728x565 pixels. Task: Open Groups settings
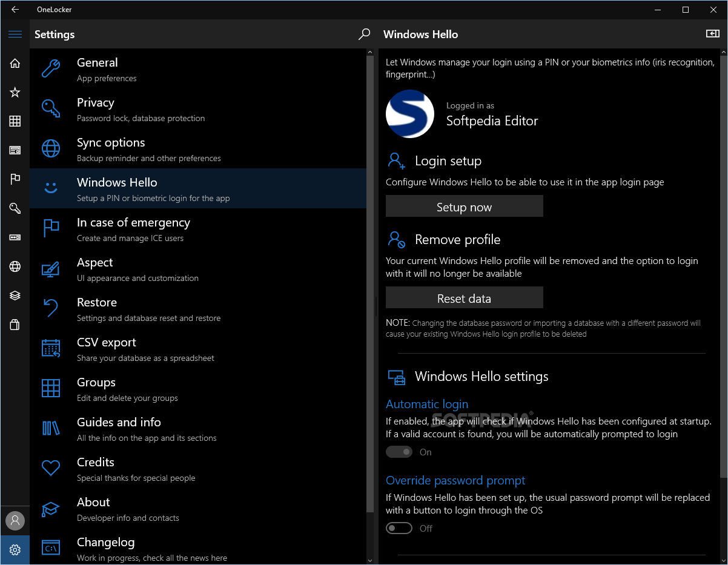[198, 388]
